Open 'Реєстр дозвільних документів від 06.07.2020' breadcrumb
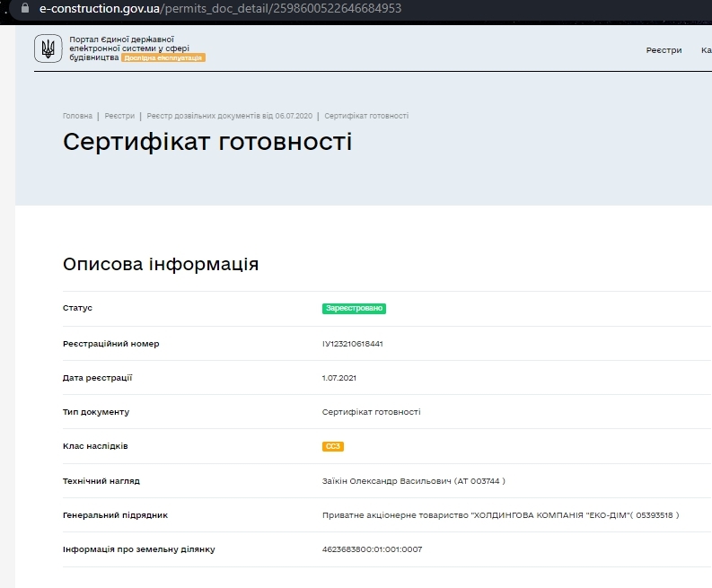The image size is (712, 588). click(x=229, y=116)
